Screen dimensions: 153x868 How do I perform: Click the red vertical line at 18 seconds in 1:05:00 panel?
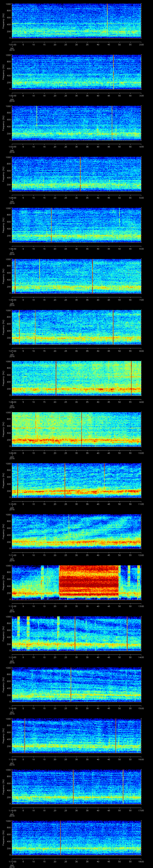pos(51,225)
